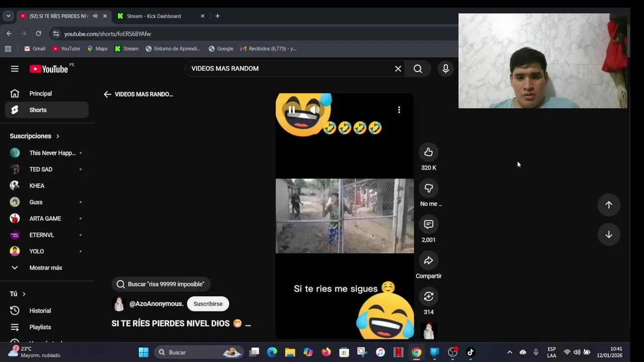The image size is (644, 362).
Task: Click the Suscribirse button
Action: [208, 304]
